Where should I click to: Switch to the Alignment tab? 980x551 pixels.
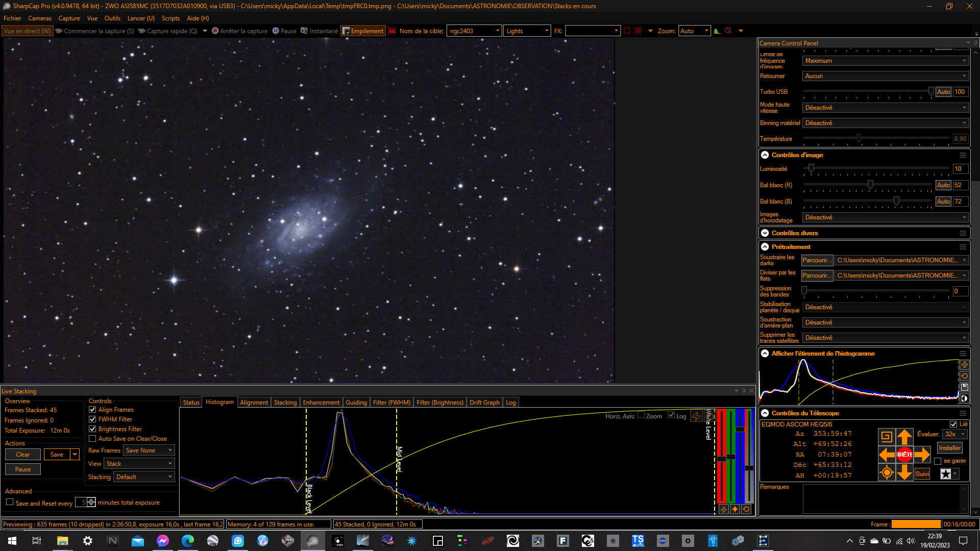click(254, 403)
